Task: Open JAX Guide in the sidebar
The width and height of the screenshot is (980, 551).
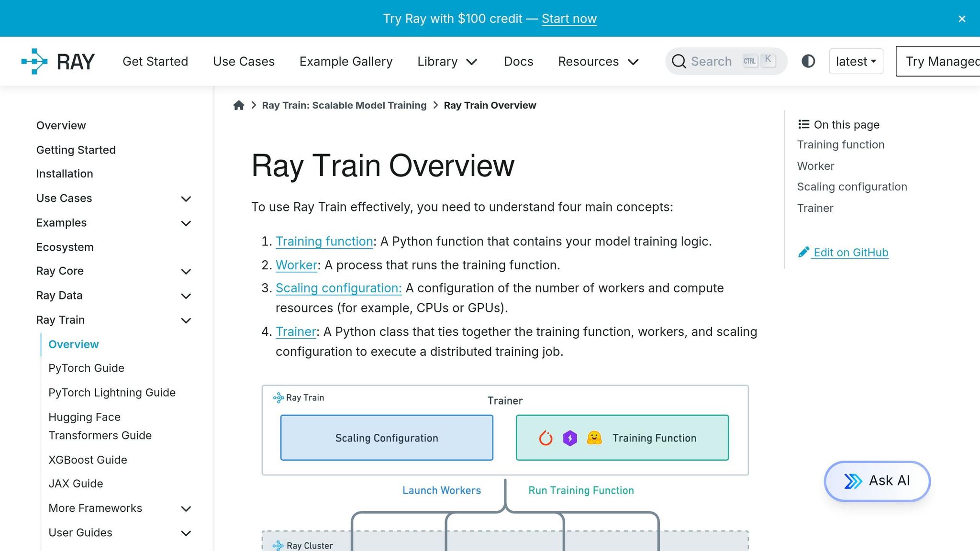Action: click(76, 484)
